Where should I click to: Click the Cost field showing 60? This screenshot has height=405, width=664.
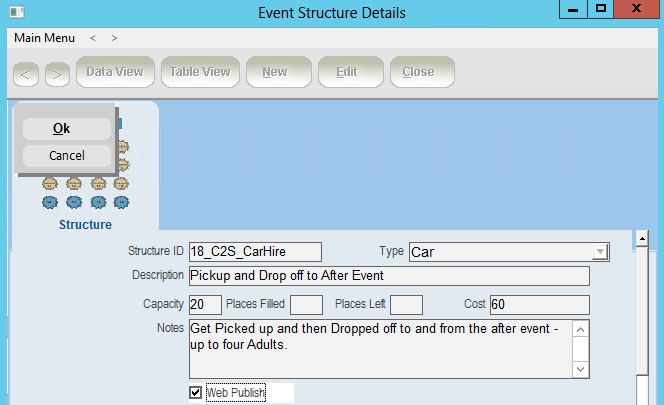(540, 305)
